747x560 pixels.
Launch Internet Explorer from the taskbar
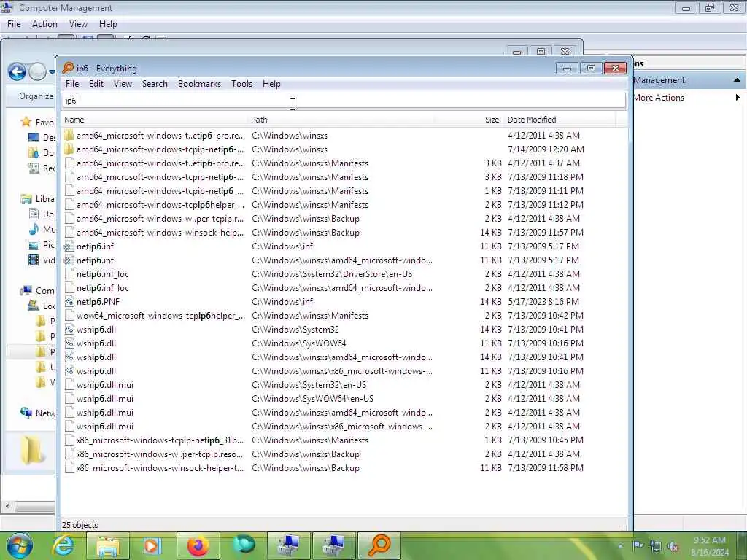[63, 545]
